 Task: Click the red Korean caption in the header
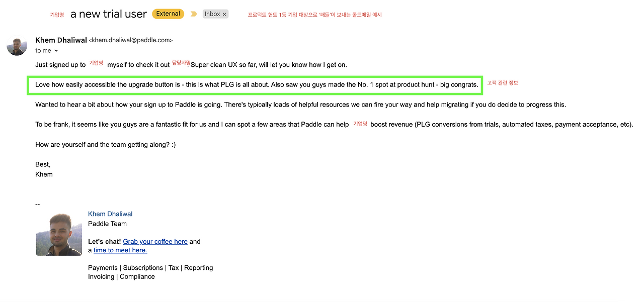coord(314,15)
